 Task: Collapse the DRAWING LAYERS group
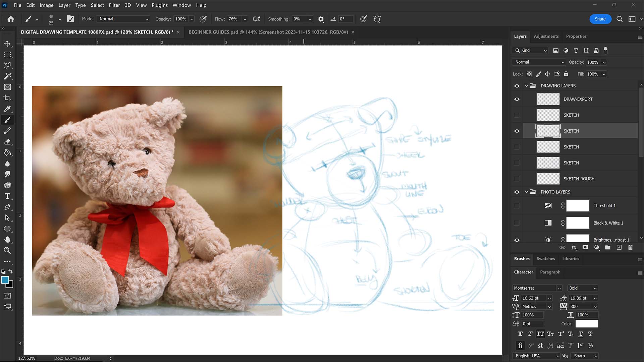coord(526,86)
